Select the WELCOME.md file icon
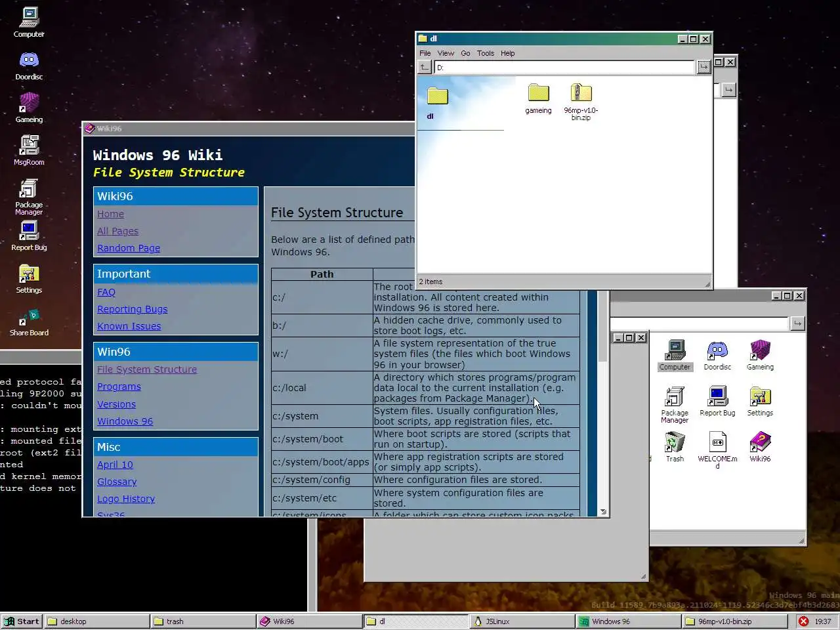 click(717, 450)
